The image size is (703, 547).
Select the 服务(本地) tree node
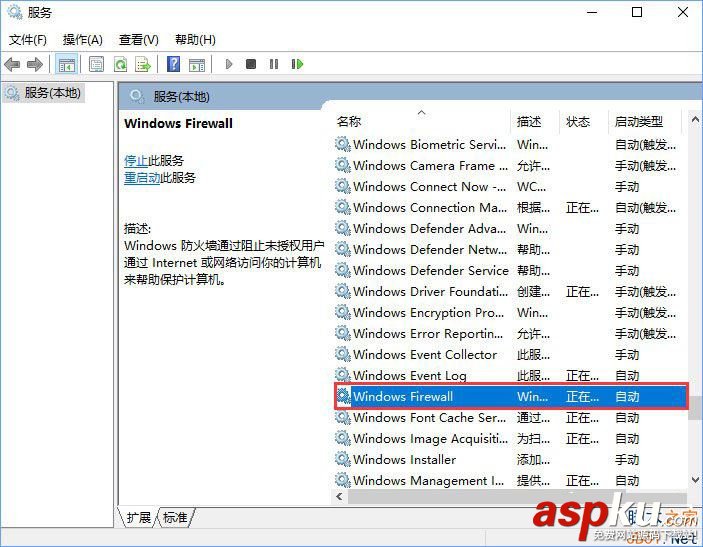click(43, 93)
